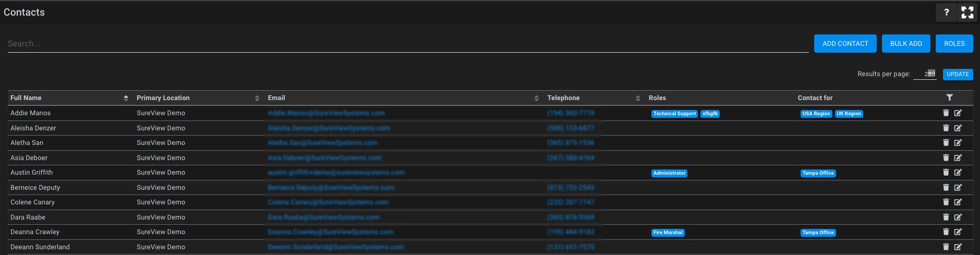Click Austin Griffith's Tampa Office tag

pos(818,173)
